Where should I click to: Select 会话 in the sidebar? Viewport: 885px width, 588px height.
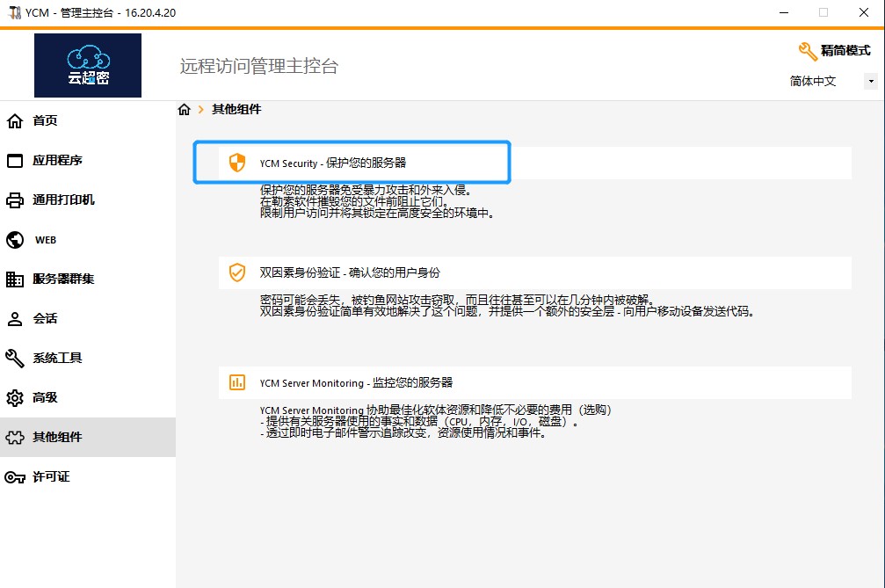point(88,319)
